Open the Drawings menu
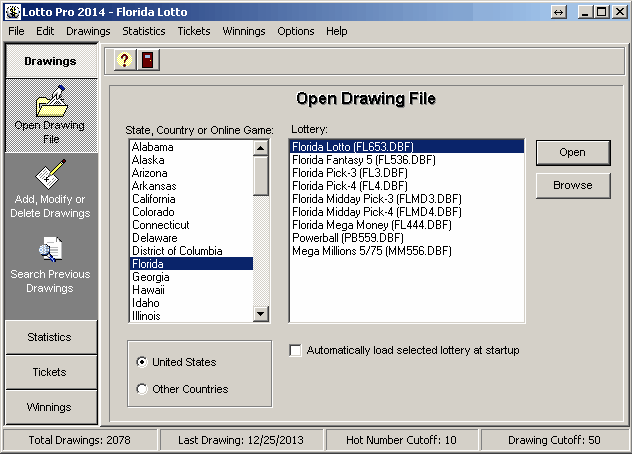The image size is (632, 454). point(88,31)
